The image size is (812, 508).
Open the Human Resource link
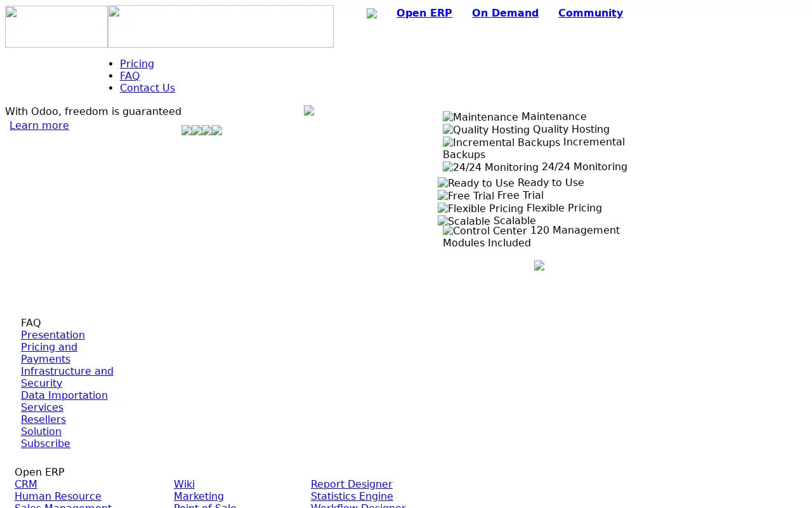tap(58, 496)
